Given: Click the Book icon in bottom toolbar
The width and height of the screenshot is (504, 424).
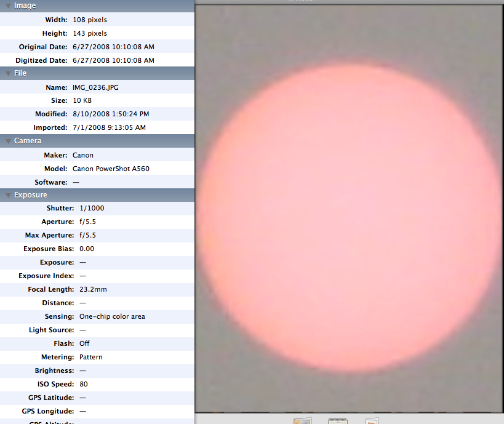Looking at the screenshot, I should pos(302,420).
